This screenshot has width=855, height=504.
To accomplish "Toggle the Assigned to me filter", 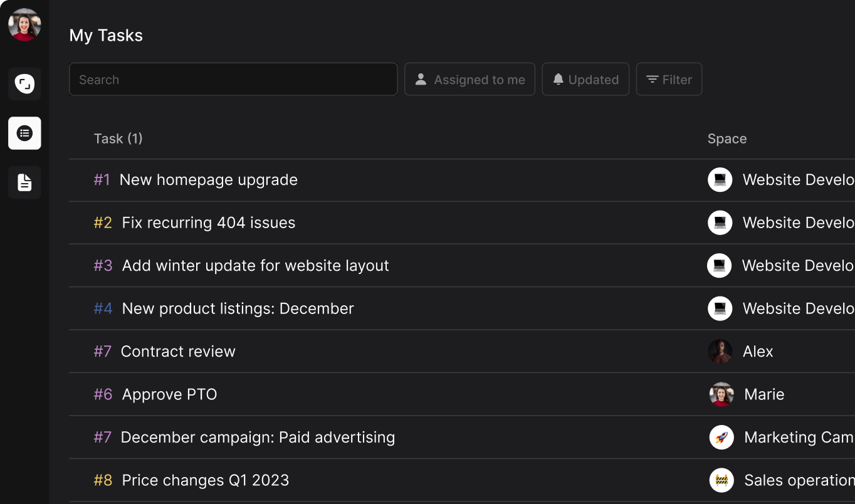I will coord(469,80).
